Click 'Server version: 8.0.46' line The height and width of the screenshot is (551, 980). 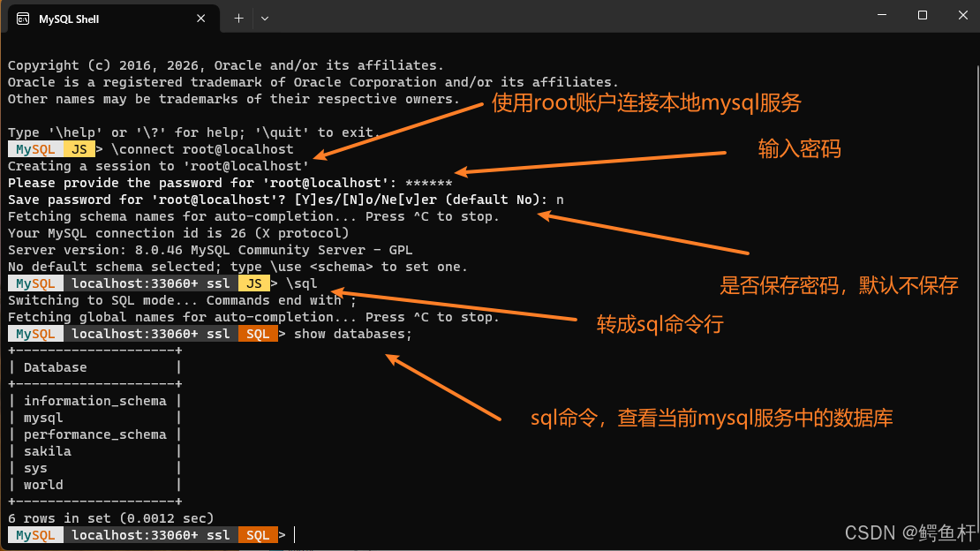coord(210,250)
